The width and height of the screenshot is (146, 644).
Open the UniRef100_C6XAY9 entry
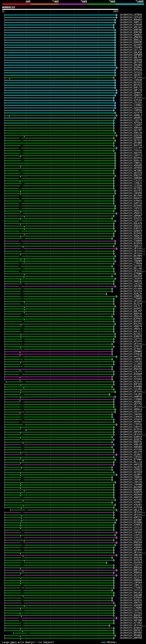pos(131,278)
